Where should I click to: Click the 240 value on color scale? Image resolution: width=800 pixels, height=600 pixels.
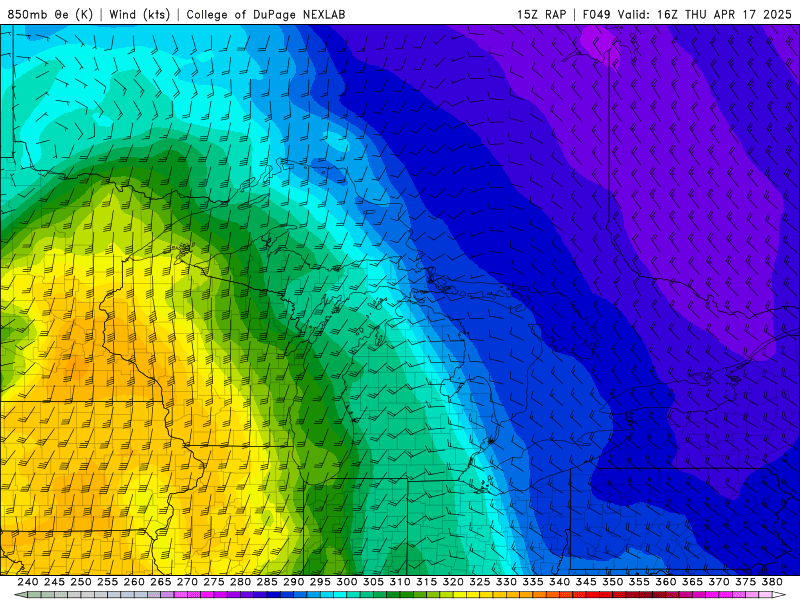click(28, 582)
